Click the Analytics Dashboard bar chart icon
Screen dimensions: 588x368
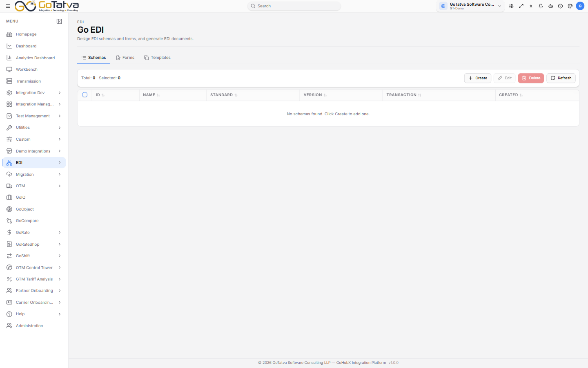click(x=9, y=58)
